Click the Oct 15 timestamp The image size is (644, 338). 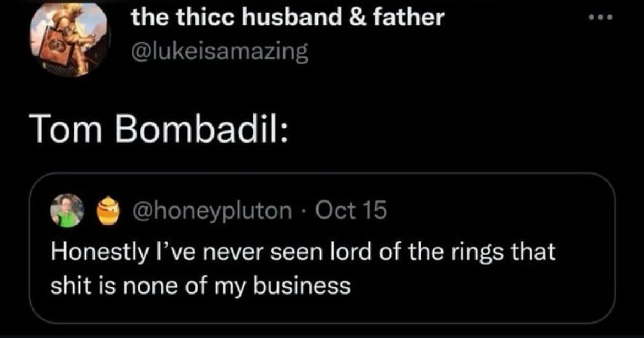pyautogui.click(x=352, y=209)
